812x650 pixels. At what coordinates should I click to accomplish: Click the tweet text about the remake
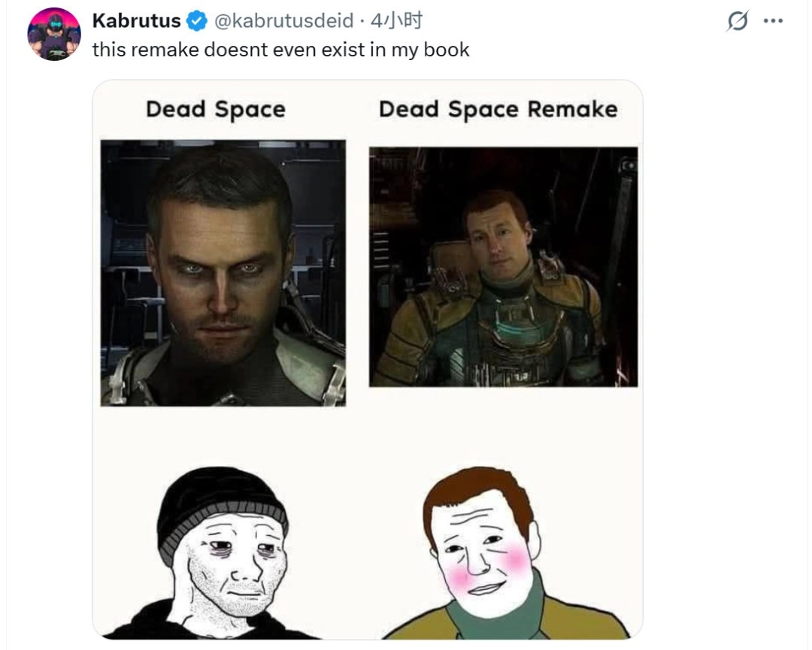[280, 50]
